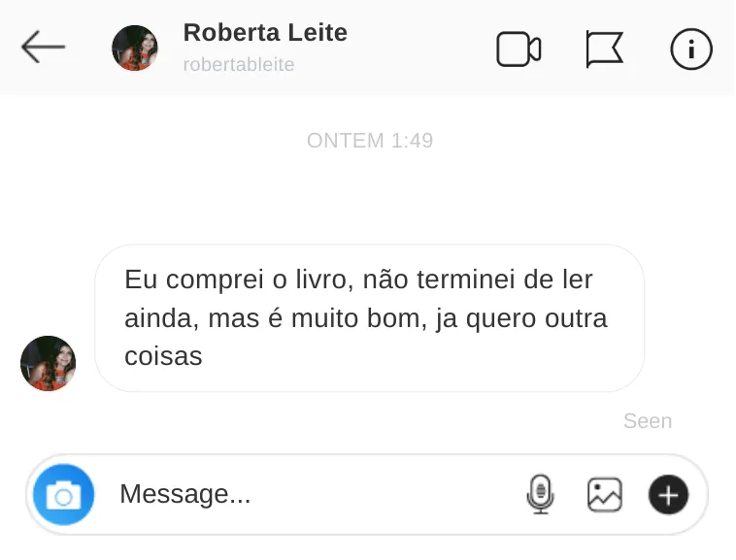This screenshot has width=736, height=560.
Task: Open the Roberta Leite profile name
Action: (x=265, y=33)
